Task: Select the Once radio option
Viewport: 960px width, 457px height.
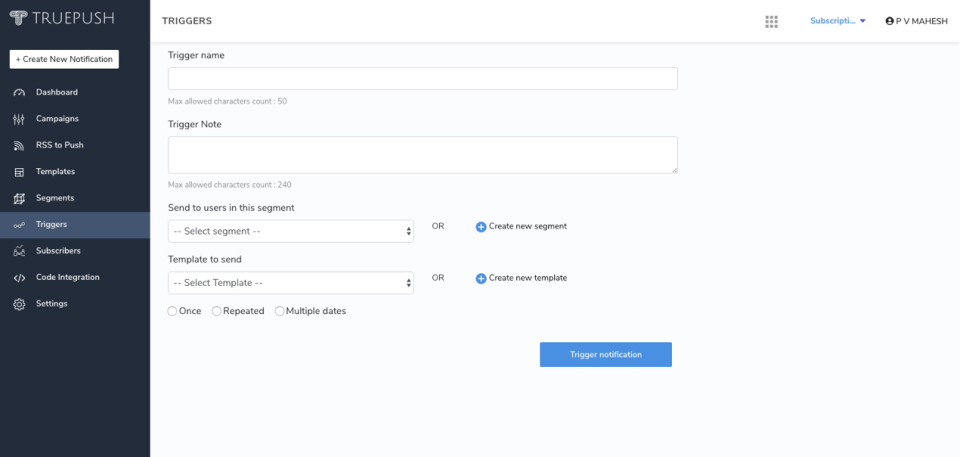Action: tap(173, 311)
